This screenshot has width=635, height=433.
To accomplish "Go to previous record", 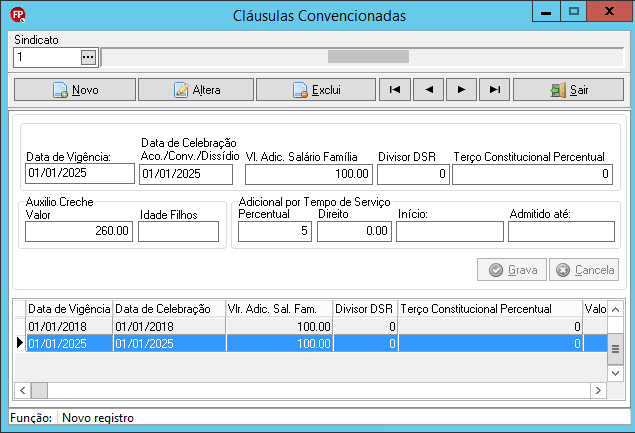I will (428, 90).
